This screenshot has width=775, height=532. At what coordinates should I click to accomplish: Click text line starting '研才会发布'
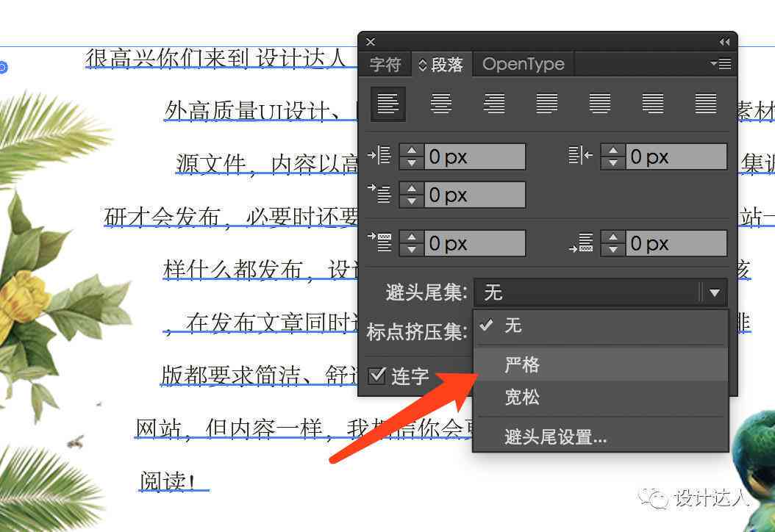(231, 216)
